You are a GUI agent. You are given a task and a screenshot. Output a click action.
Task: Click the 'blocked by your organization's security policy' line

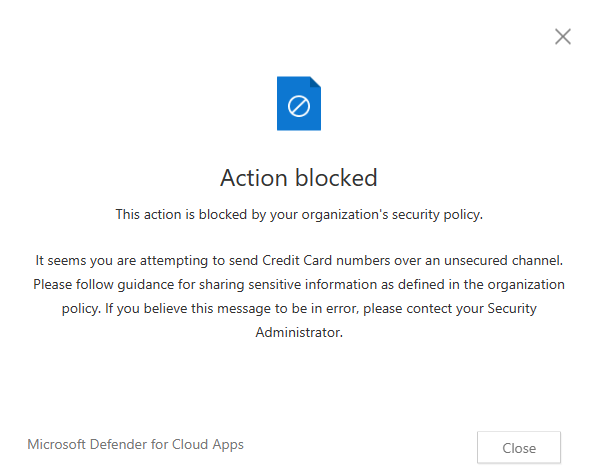[299, 215]
